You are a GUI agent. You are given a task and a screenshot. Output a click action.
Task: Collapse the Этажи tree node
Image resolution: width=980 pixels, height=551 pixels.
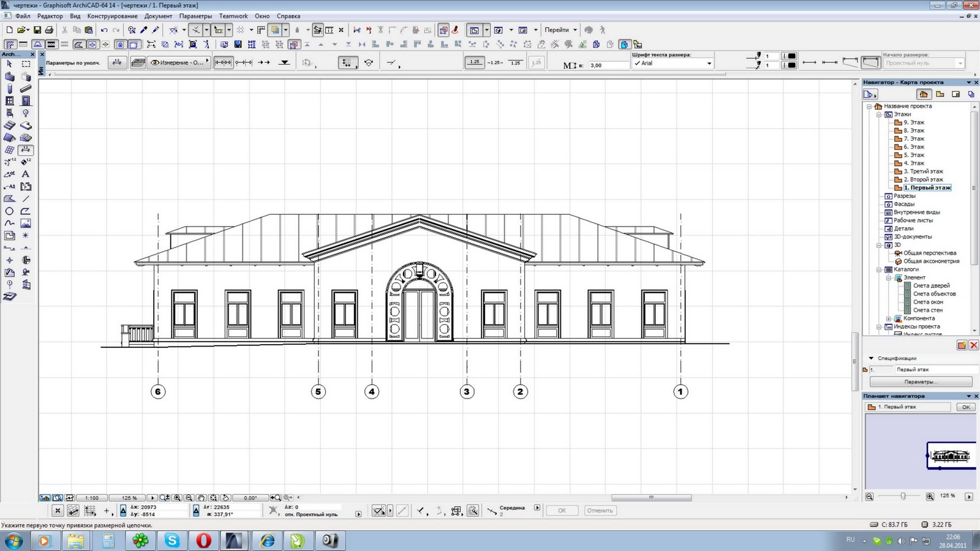[x=879, y=114]
